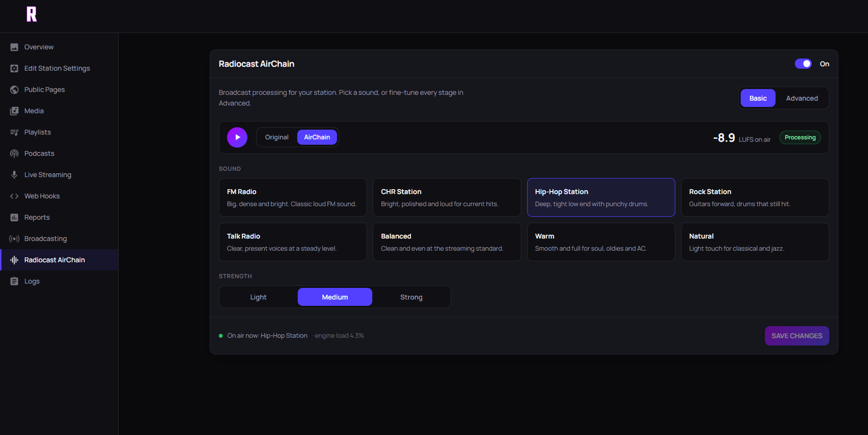Viewport: 868px width, 435px height.
Task: Click the Live Streaming microphone icon
Action: coord(15,175)
